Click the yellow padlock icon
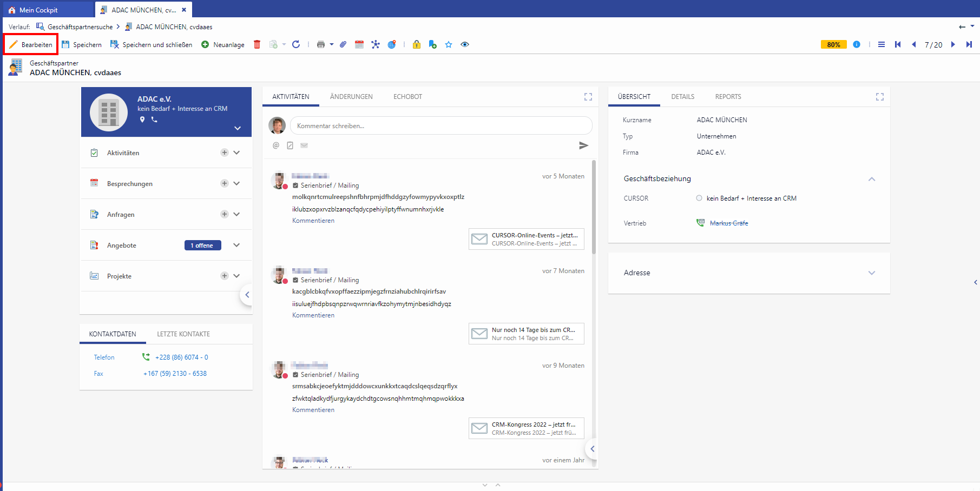 417,44
